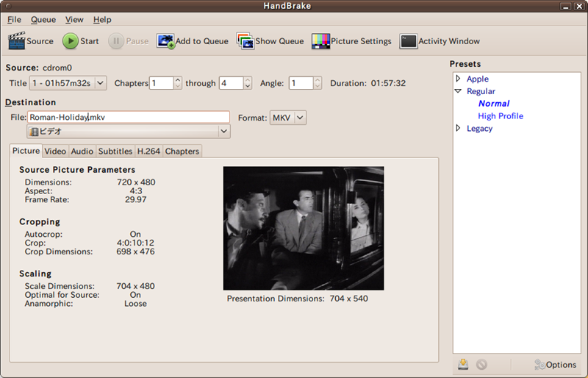Decrease the Angle stepper
Viewport: 588px width, 378px height.
(318, 86)
